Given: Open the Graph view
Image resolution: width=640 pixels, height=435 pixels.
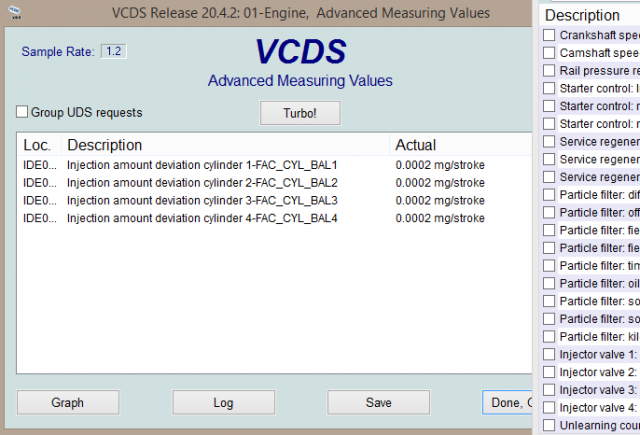Looking at the screenshot, I should point(67,403).
